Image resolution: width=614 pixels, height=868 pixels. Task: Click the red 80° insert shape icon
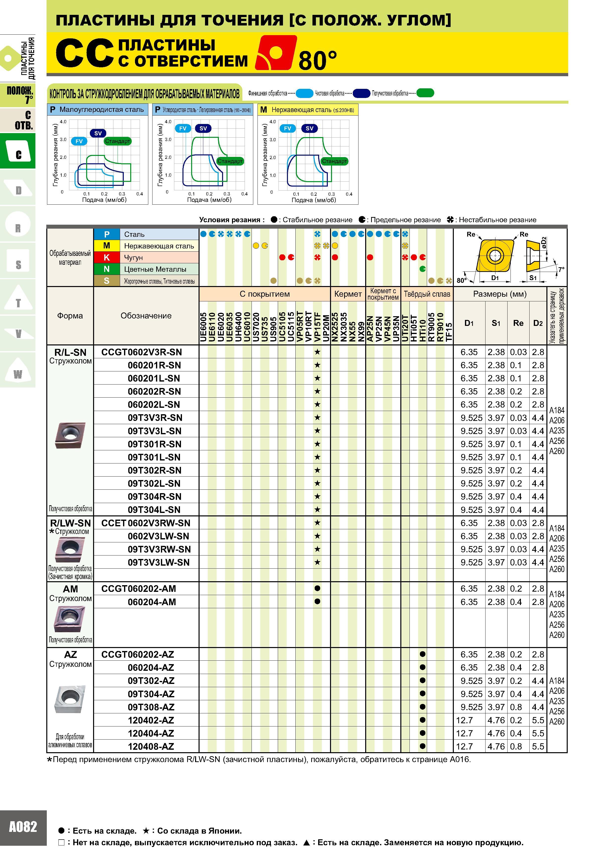tap(276, 52)
